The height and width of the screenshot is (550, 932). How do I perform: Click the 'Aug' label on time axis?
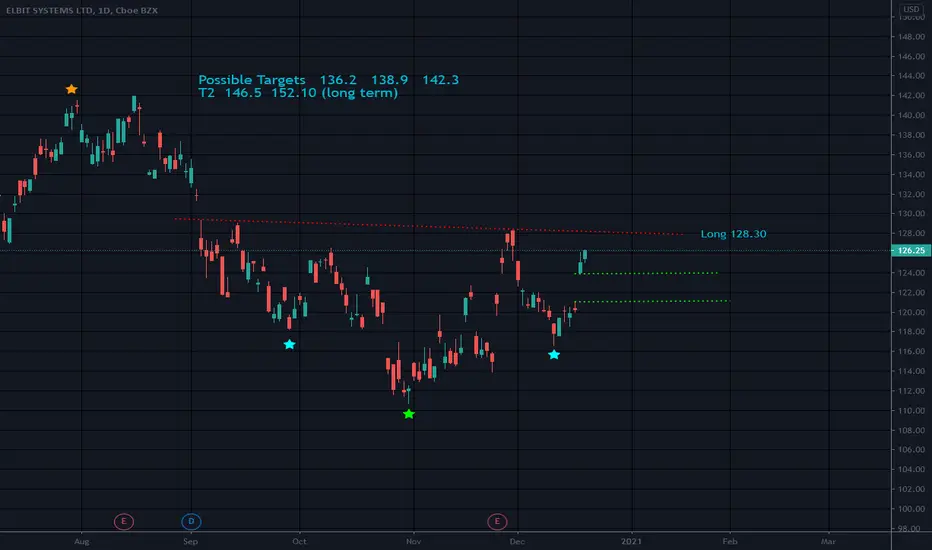(81, 541)
